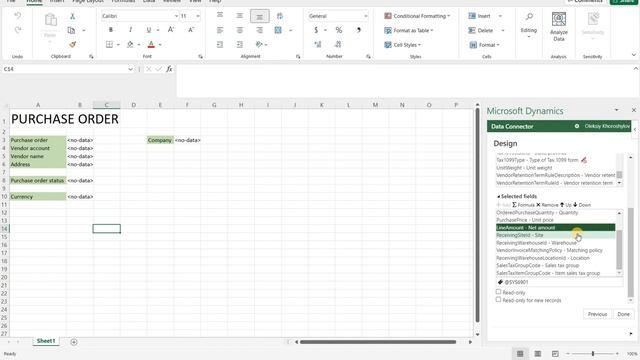Click the zoom slider handle
Screen dimensions: 640x360
click(x=593, y=353)
